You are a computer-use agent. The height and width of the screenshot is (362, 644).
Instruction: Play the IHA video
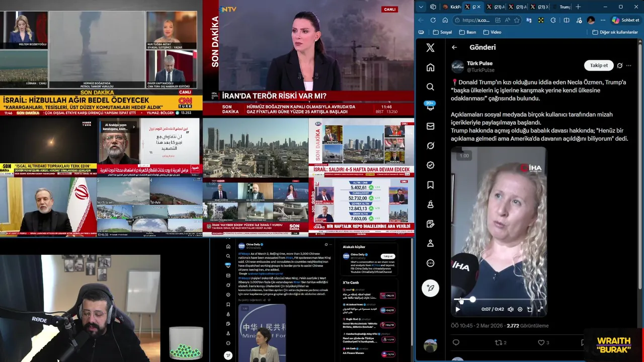point(458,309)
